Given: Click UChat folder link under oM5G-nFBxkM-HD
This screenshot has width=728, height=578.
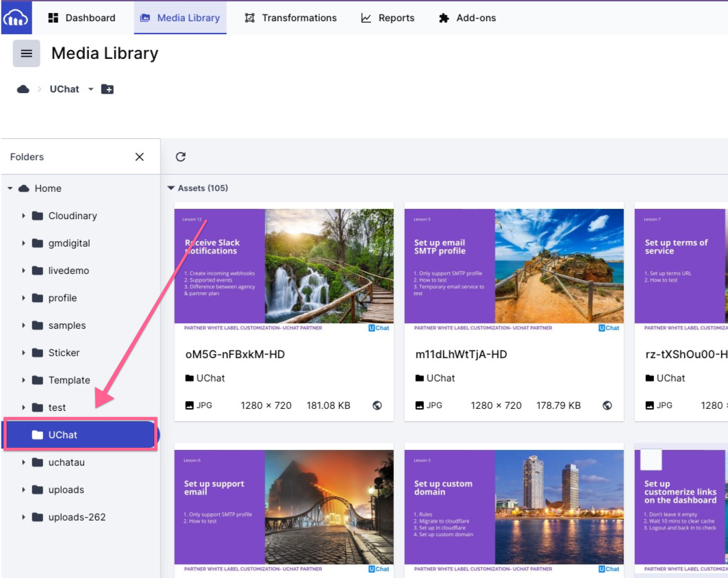Looking at the screenshot, I should coord(205,378).
